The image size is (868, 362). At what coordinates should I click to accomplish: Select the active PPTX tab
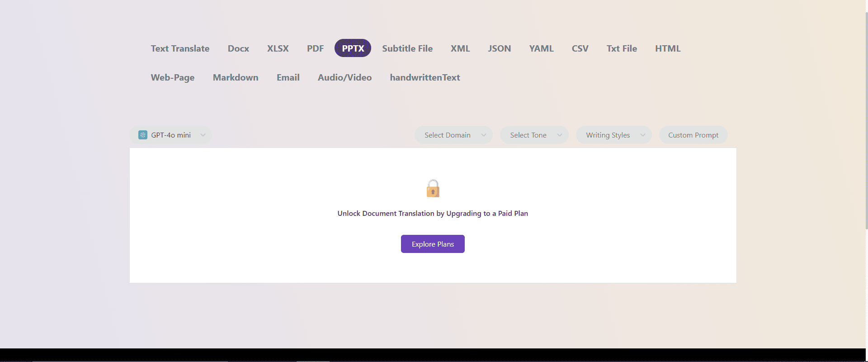click(x=353, y=48)
